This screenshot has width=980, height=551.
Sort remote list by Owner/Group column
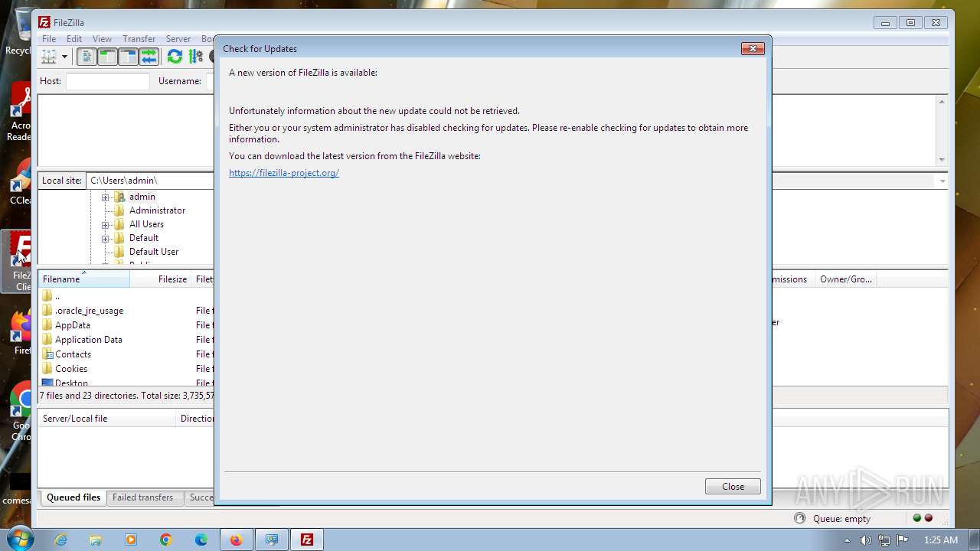845,279
